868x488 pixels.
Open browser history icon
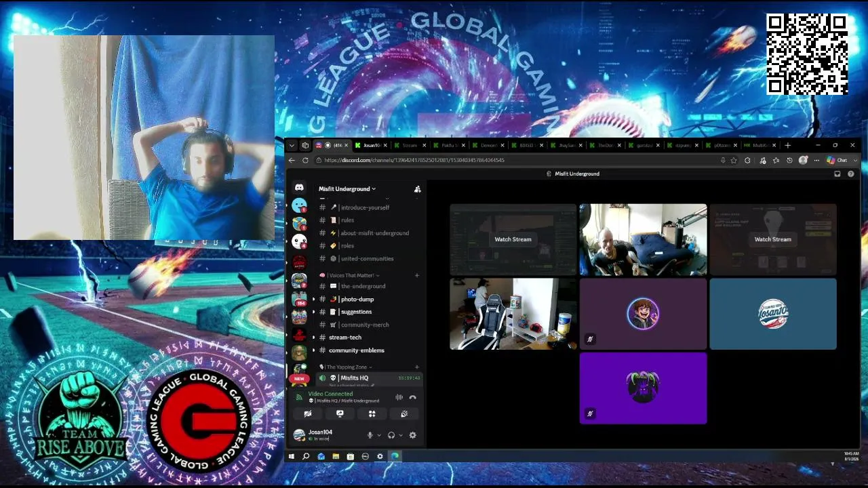(789, 160)
